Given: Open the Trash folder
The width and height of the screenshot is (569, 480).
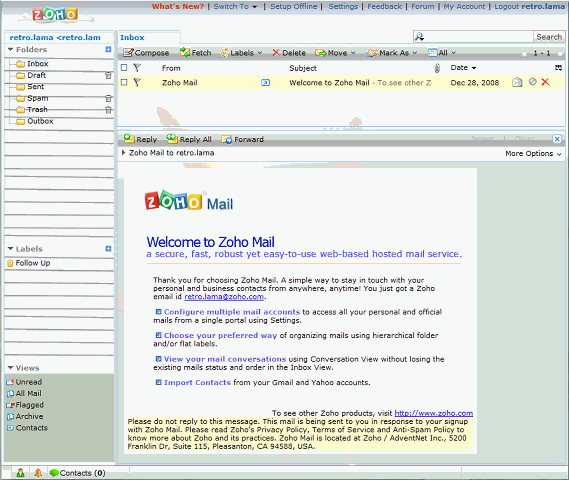Looking at the screenshot, I should pos(32,110).
